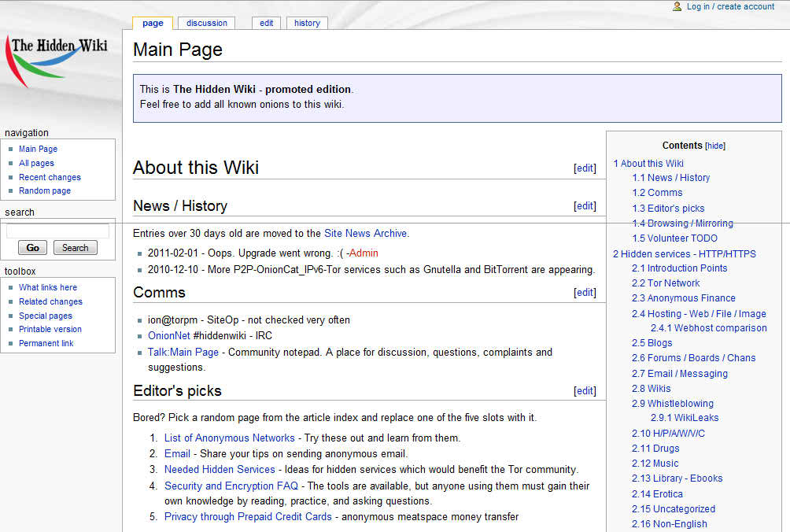Open Talk:Main Page link
The image size is (790, 532).
pos(183,353)
